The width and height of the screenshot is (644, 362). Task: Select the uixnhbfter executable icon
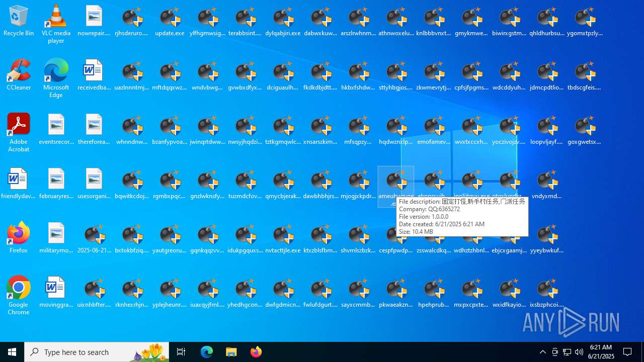pos(94,292)
